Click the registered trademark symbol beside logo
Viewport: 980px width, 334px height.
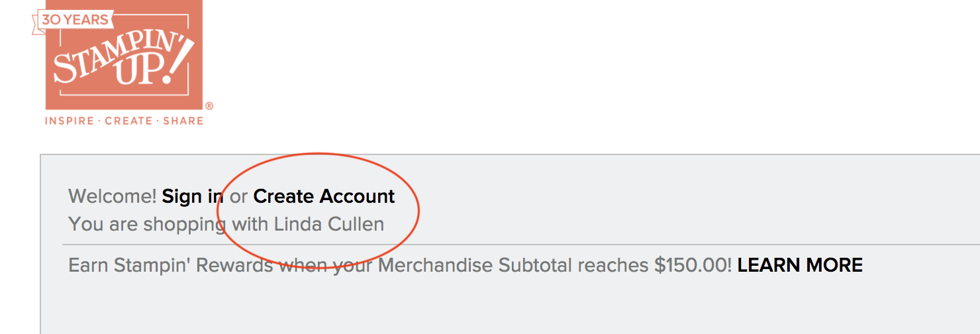coord(209,106)
